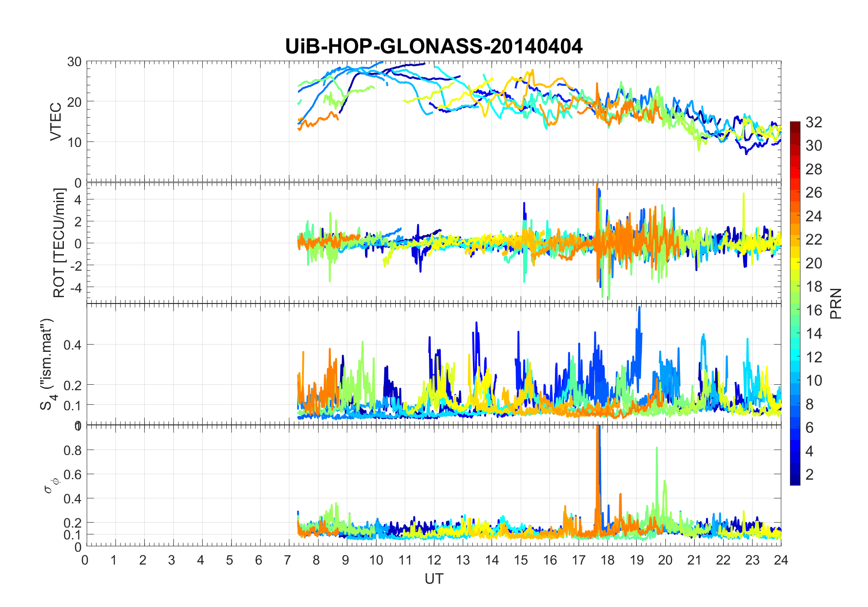The image size is (868, 607).
Task: Select the UT x-axis label
Action: (434, 579)
